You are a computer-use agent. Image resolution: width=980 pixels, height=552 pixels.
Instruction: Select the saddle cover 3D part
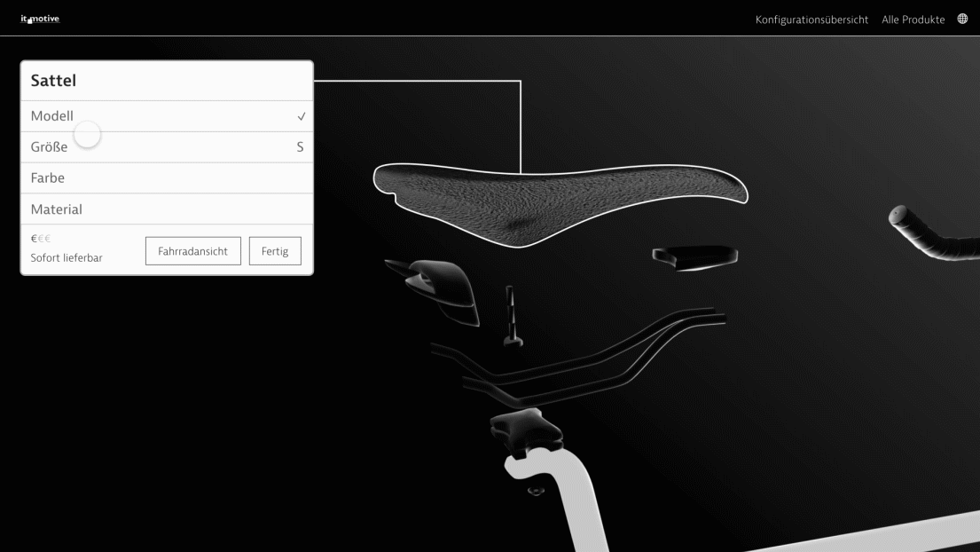click(559, 195)
